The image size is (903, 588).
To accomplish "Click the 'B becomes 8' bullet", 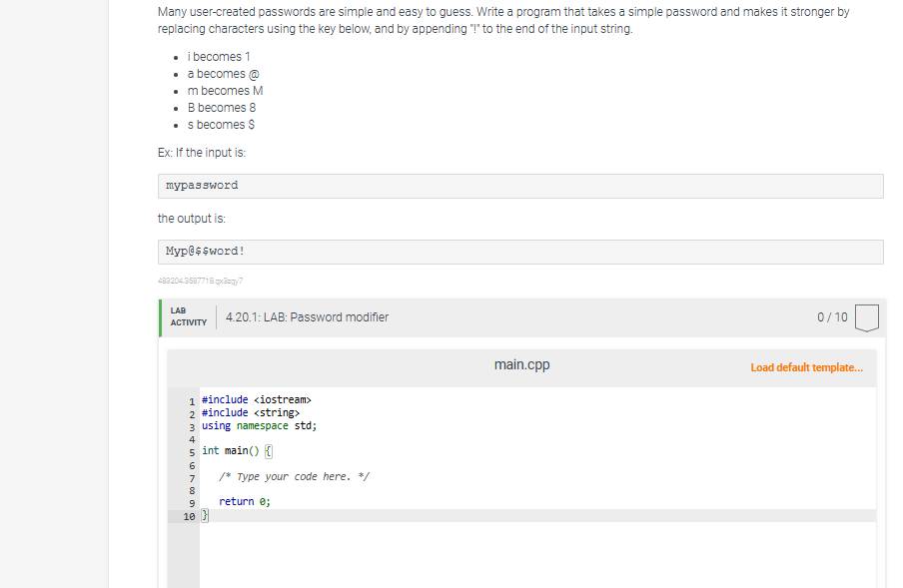I will 222,108.
